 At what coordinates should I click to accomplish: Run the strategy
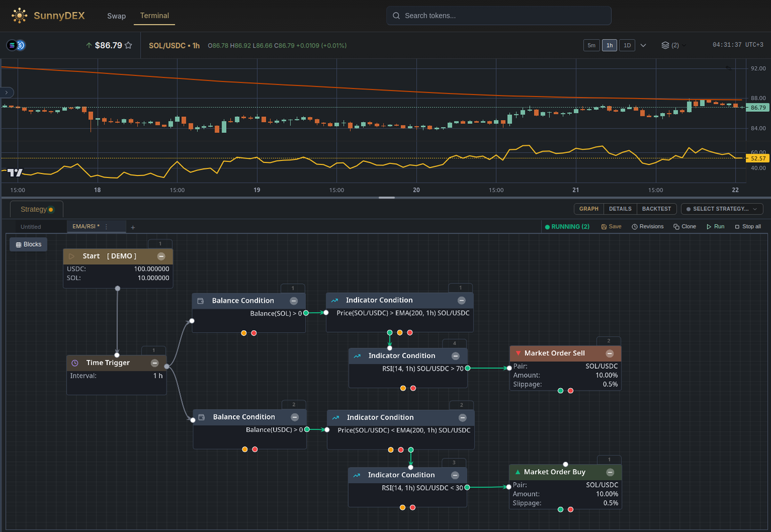pos(715,227)
